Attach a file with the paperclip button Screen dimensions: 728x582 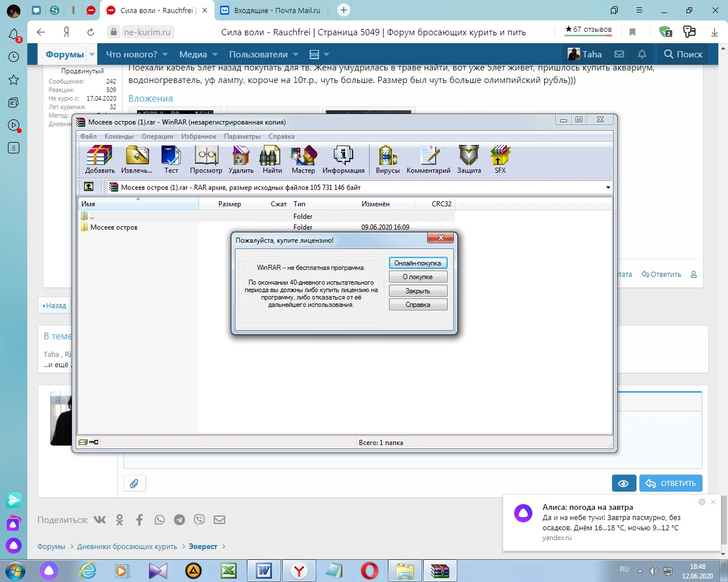click(x=135, y=484)
